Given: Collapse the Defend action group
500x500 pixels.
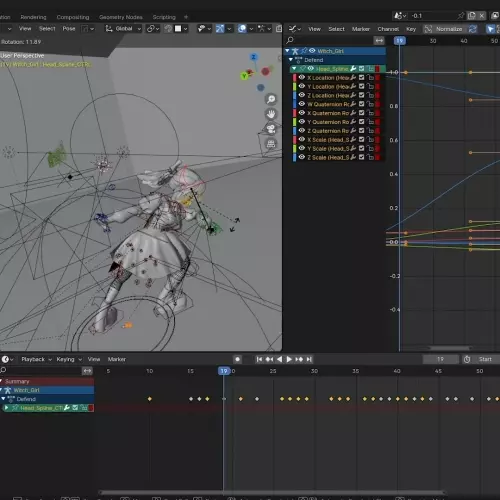Looking at the screenshot, I should click(x=291, y=60).
